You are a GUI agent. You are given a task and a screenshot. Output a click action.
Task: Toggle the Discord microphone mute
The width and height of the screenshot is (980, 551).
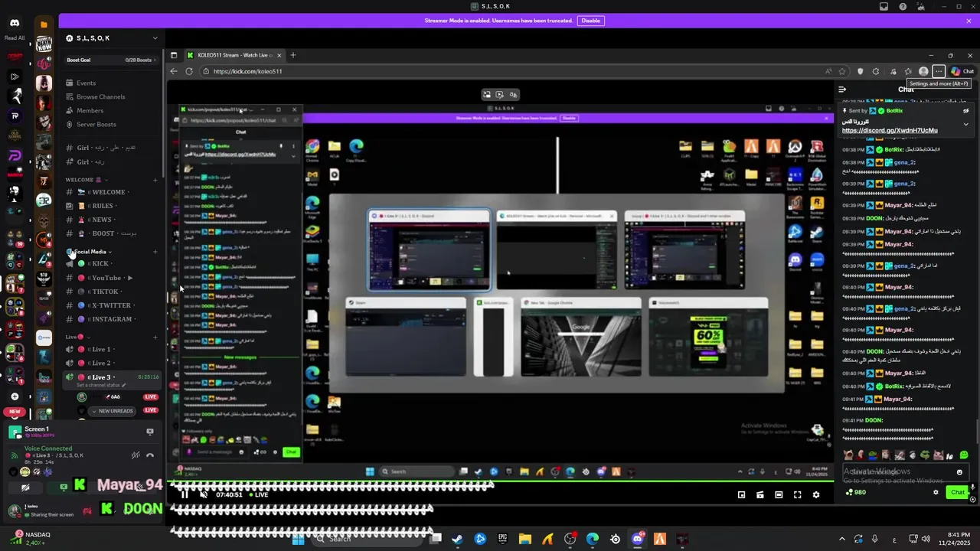click(87, 510)
